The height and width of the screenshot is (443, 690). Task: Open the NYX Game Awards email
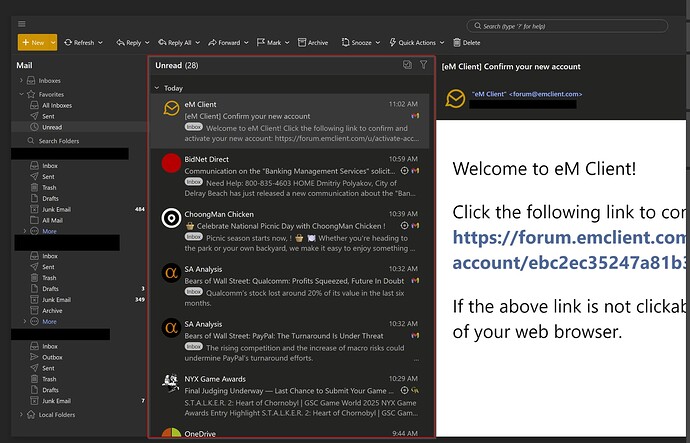click(x=290, y=396)
